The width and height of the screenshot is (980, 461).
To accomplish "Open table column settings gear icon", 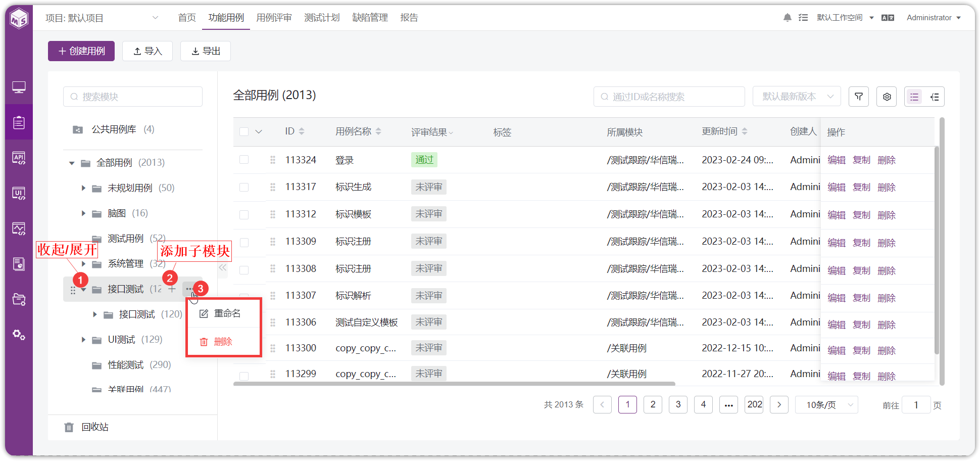I will click(887, 97).
